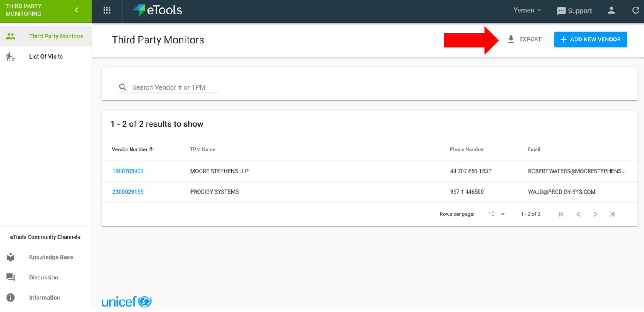Viewport: 644px width, 312px height.
Task: Open the apps grid launcher icon
Action: click(107, 11)
